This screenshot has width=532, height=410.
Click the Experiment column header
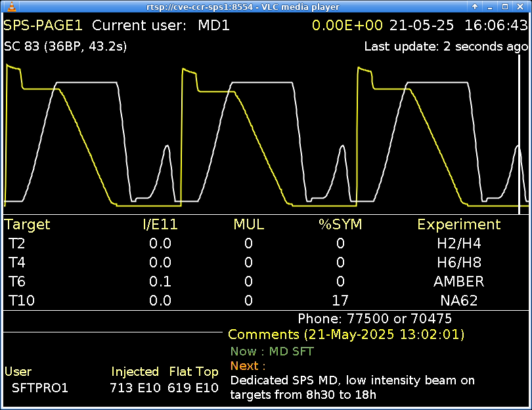click(458, 225)
